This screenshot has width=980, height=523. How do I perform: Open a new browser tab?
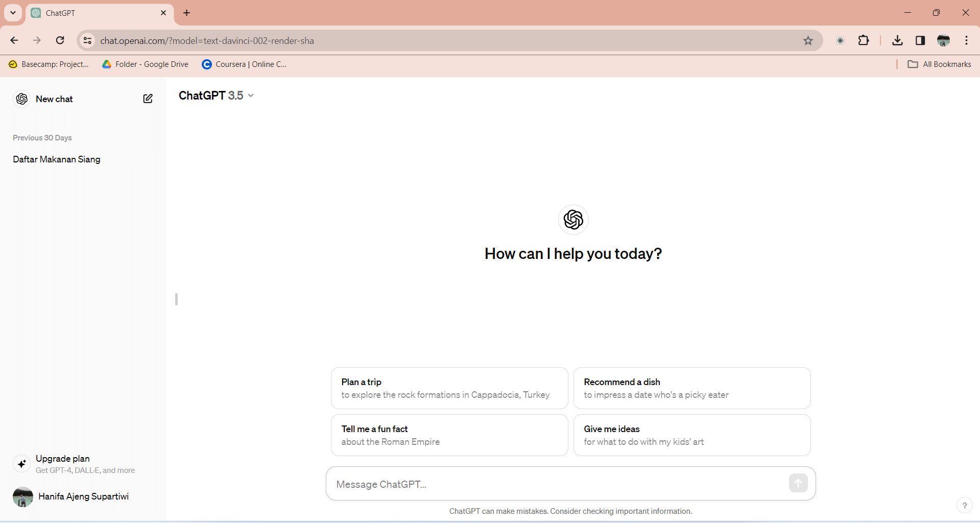(x=187, y=13)
